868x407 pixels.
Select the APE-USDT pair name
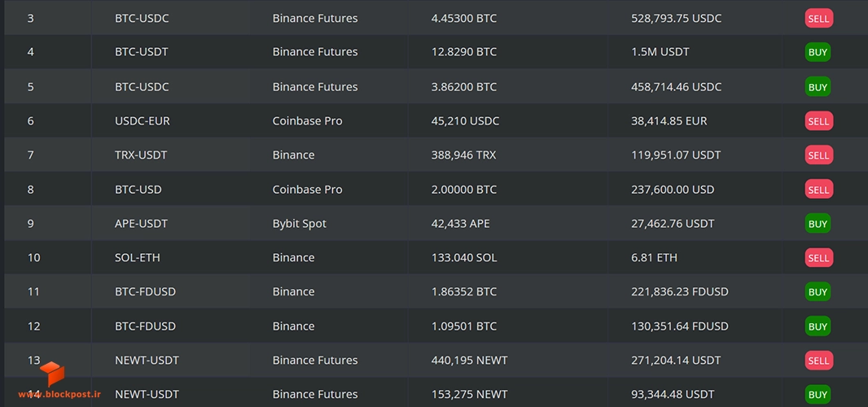coord(141,224)
